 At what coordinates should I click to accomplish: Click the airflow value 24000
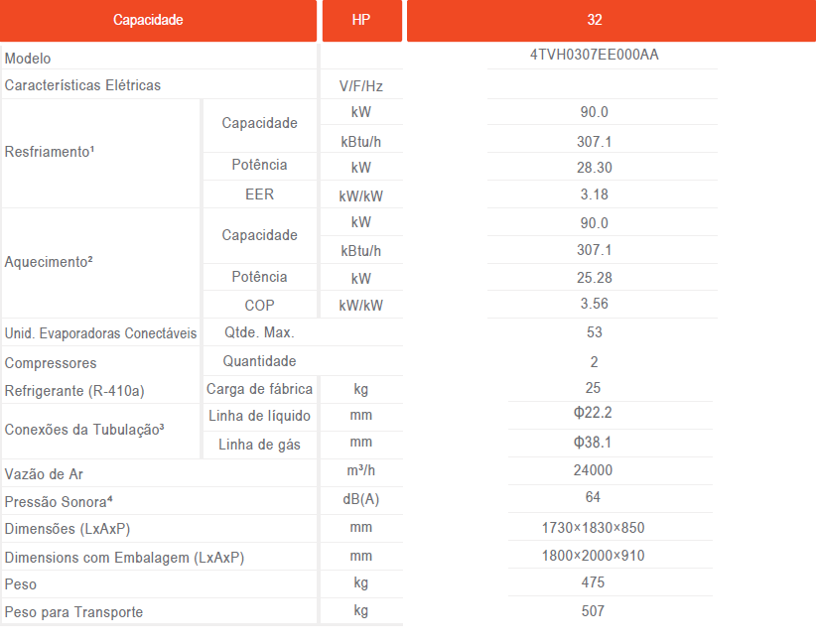coord(594,470)
